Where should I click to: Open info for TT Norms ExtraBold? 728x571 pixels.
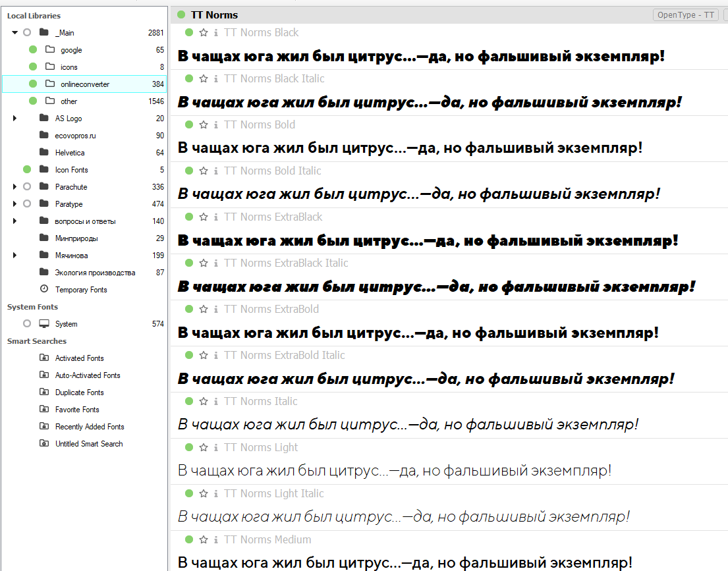point(216,309)
